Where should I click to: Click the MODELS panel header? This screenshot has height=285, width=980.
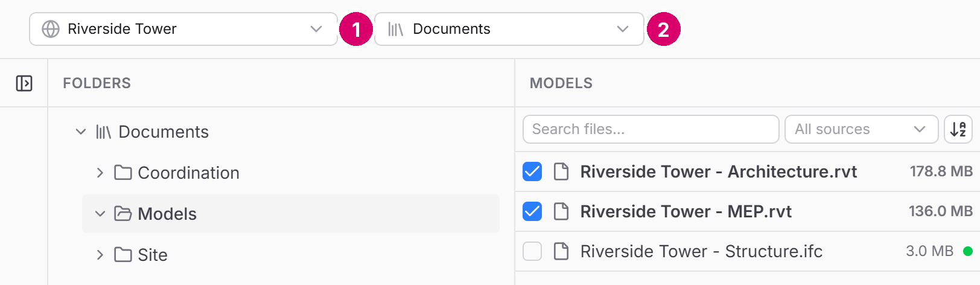coord(561,83)
